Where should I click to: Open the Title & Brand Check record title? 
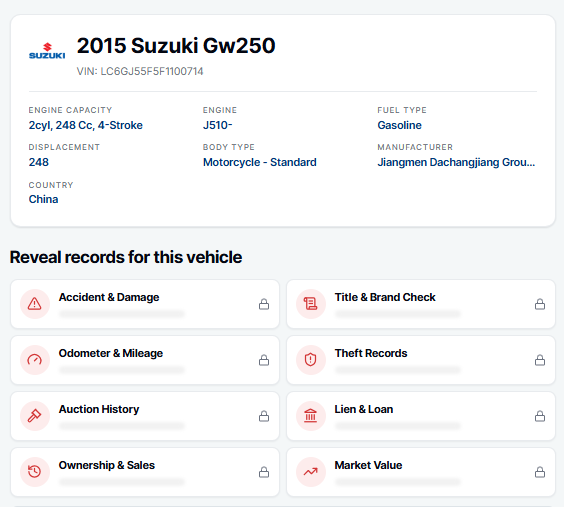[x=385, y=297]
